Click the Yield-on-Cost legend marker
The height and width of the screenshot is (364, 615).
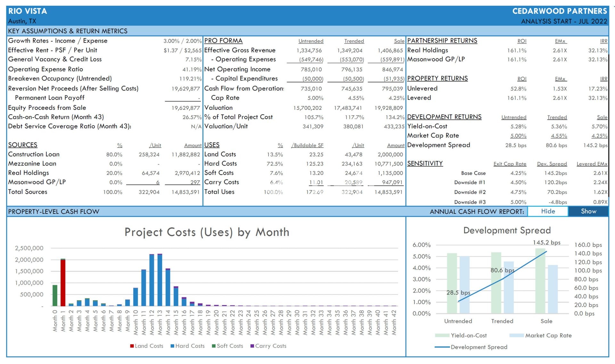(442, 336)
